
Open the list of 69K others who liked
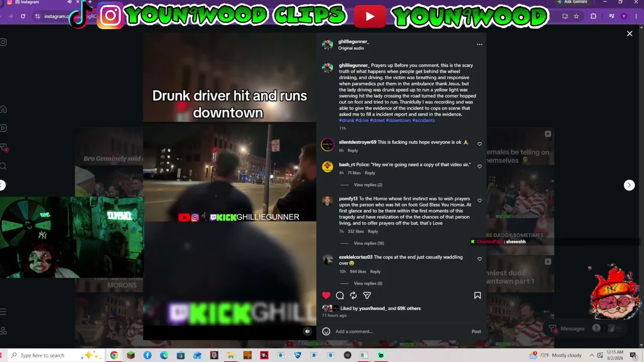point(409,309)
